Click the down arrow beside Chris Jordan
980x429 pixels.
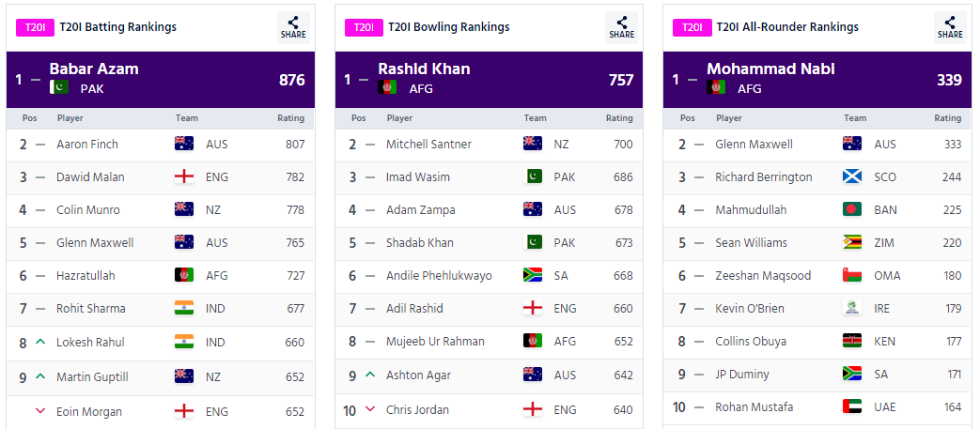tap(369, 409)
